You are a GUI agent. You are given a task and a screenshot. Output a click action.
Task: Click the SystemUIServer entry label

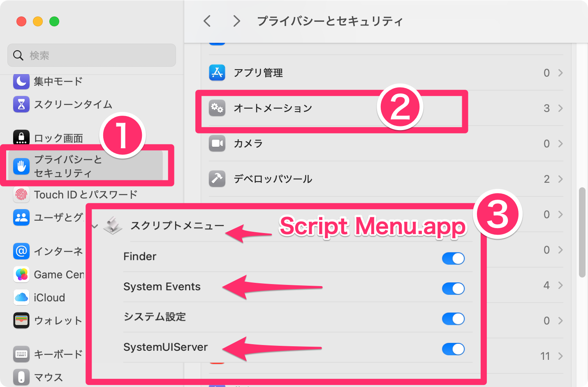click(166, 347)
